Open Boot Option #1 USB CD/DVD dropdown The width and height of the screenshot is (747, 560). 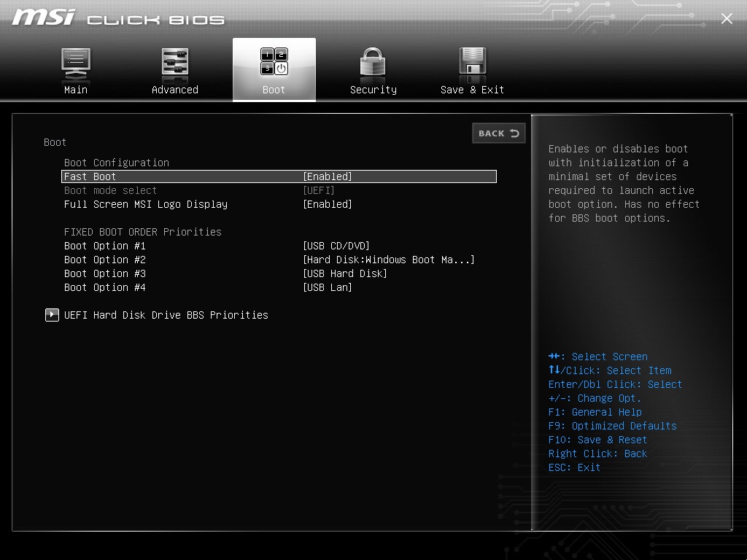[x=336, y=246]
